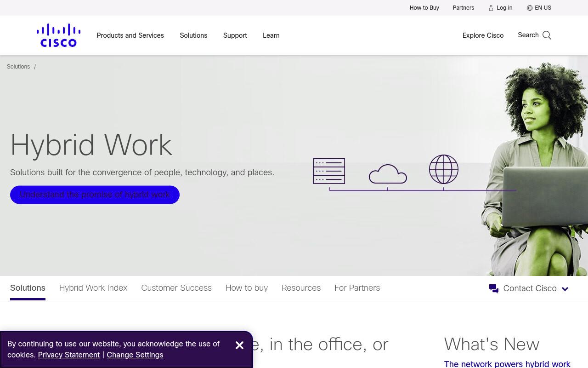Click the Contact Cisco label
588x368 pixels.
pos(530,288)
